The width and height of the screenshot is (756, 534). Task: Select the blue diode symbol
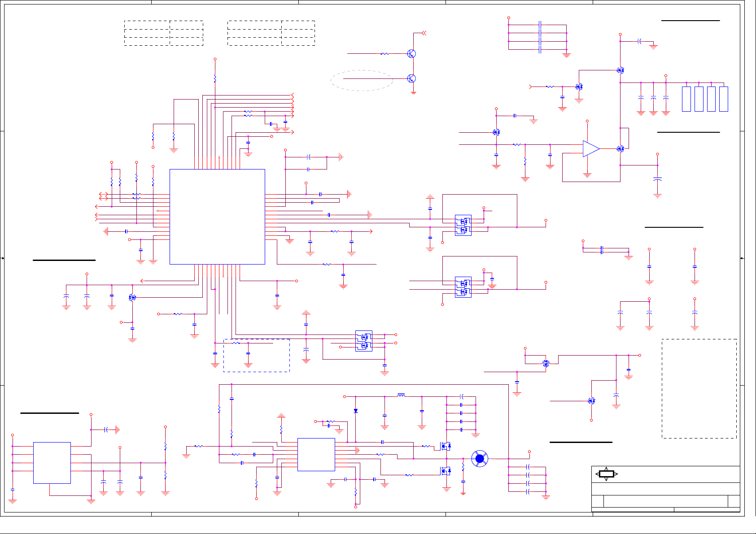[x=355, y=411]
